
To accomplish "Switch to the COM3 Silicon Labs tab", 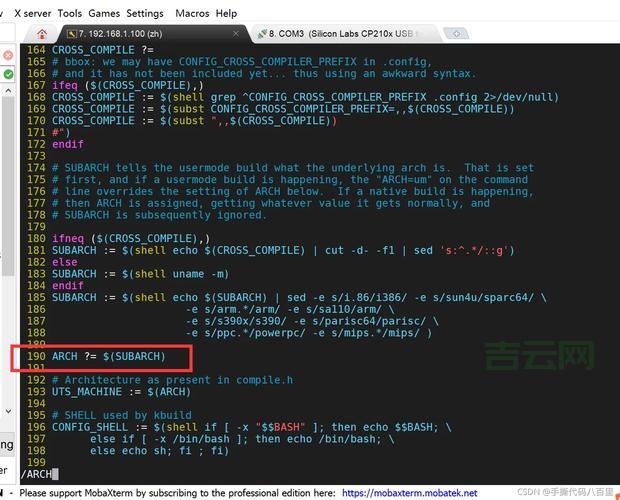I will point(340,34).
